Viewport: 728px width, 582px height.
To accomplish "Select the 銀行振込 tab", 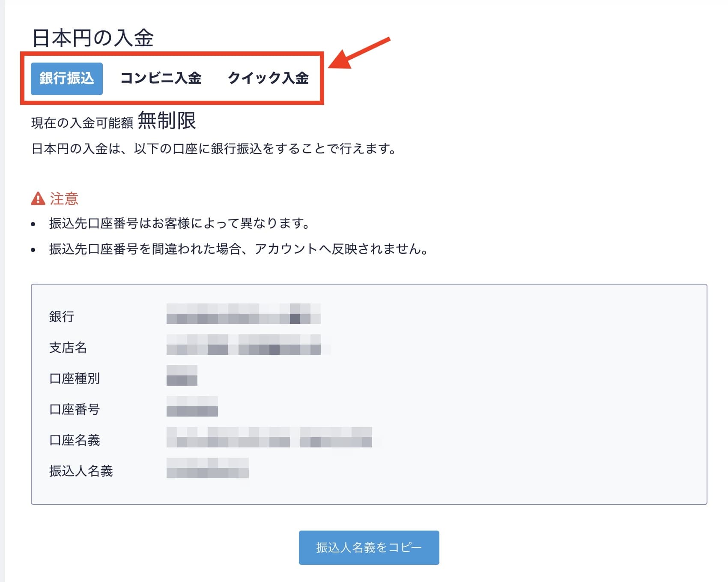I will click(x=66, y=78).
